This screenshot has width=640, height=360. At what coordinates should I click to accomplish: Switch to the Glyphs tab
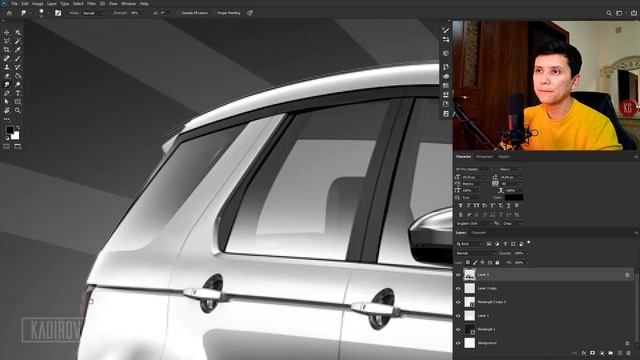pyautogui.click(x=504, y=157)
